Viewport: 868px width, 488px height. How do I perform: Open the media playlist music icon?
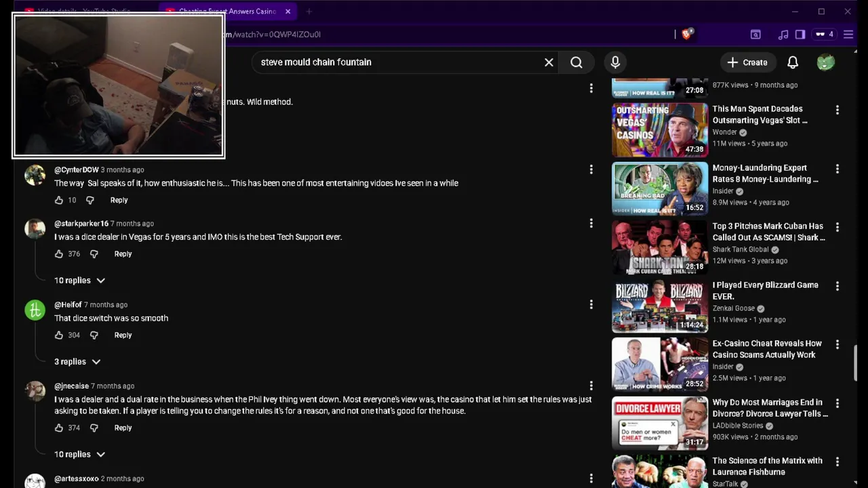(783, 35)
